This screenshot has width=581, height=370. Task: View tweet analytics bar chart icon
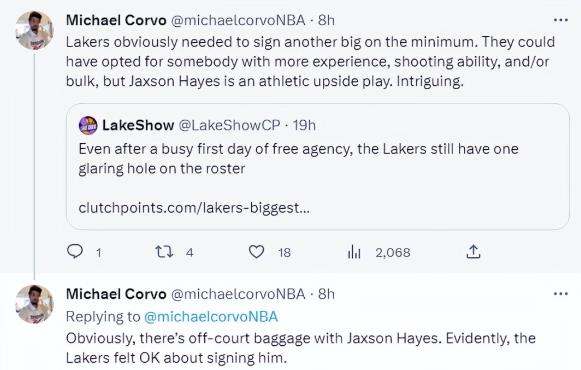pyautogui.click(x=354, y=252)
